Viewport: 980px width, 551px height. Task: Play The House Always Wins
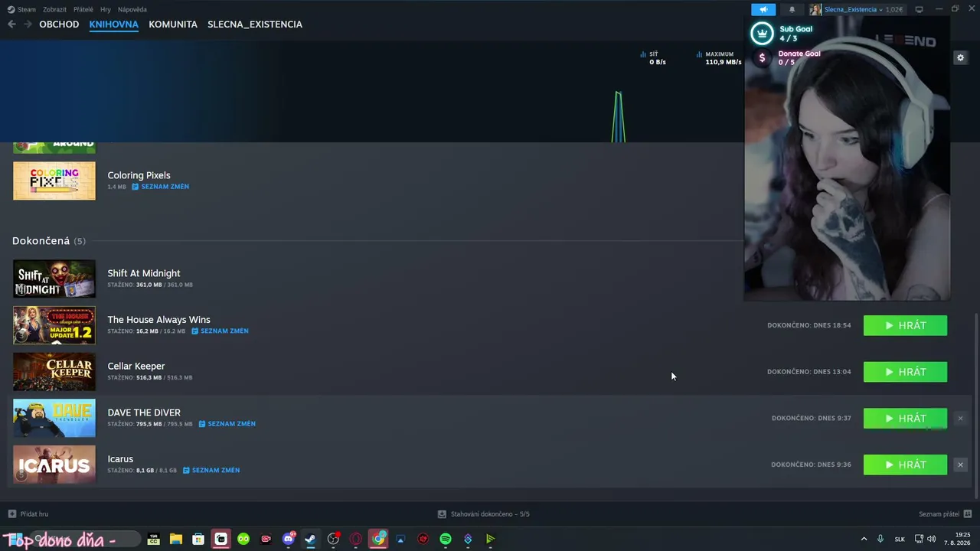tap(905, 325)
